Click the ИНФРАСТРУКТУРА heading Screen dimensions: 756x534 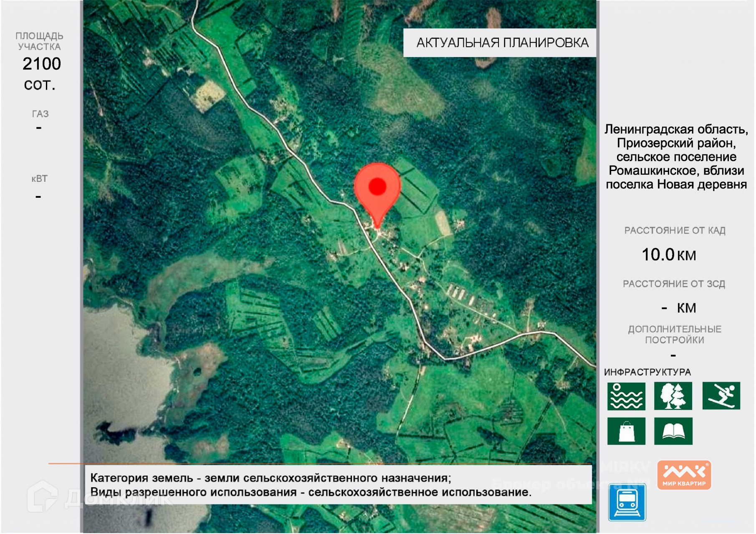point(647,372)
